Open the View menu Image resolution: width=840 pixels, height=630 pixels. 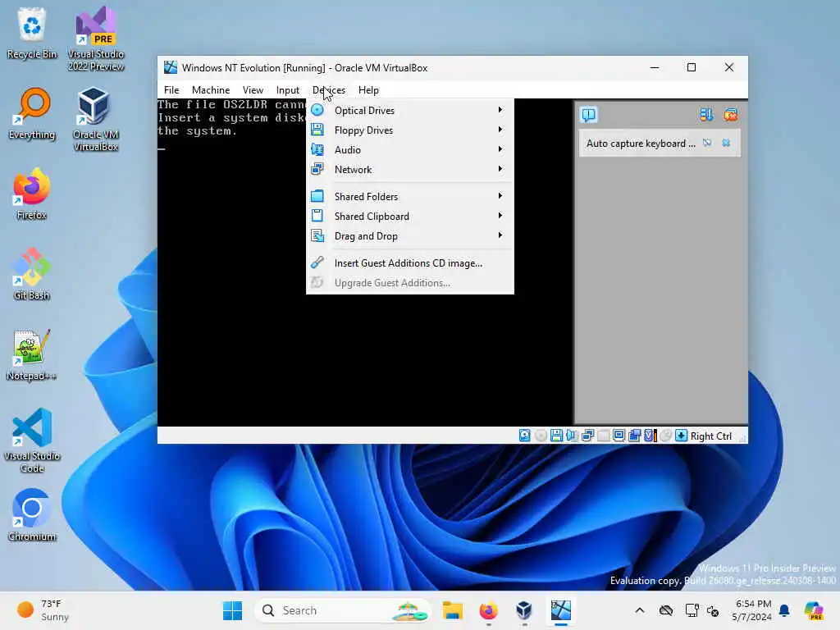pos(253,90)
